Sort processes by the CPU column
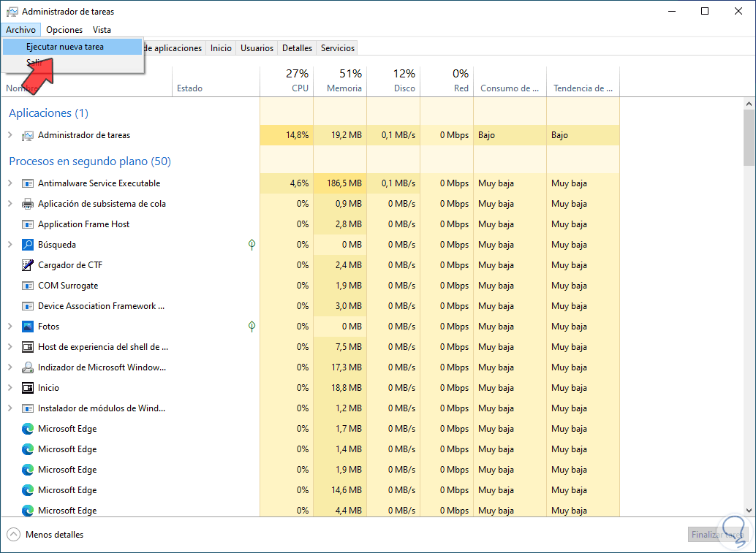Image resolution: width=756 pixels, height=553 pixels. (287, 81)
